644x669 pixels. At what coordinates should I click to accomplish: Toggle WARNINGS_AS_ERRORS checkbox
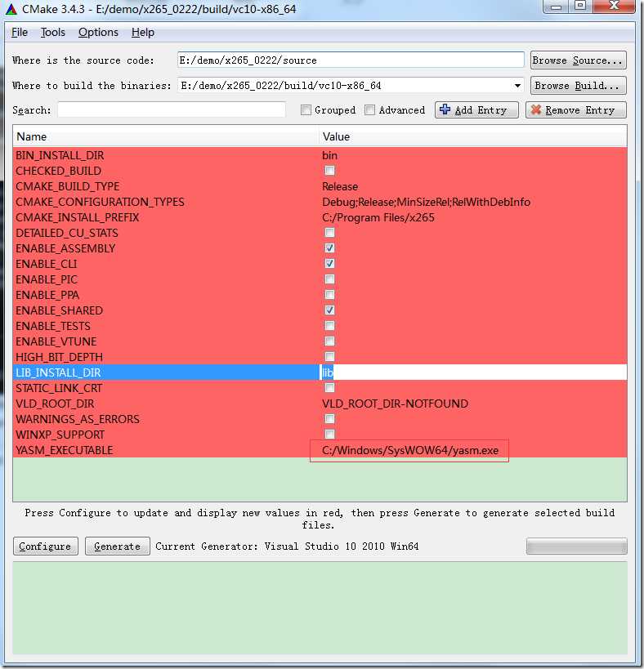pos(329,418)
